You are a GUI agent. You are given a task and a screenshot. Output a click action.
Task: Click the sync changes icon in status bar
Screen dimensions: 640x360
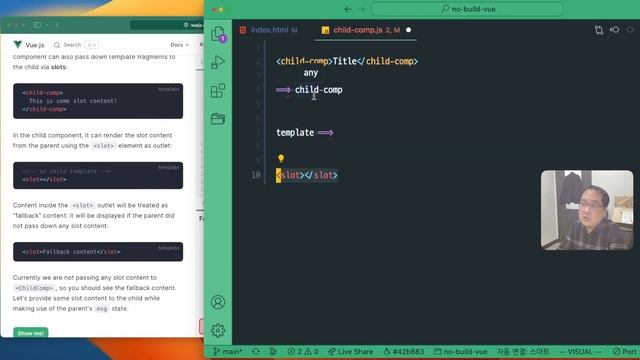click(x=256, y=351)
